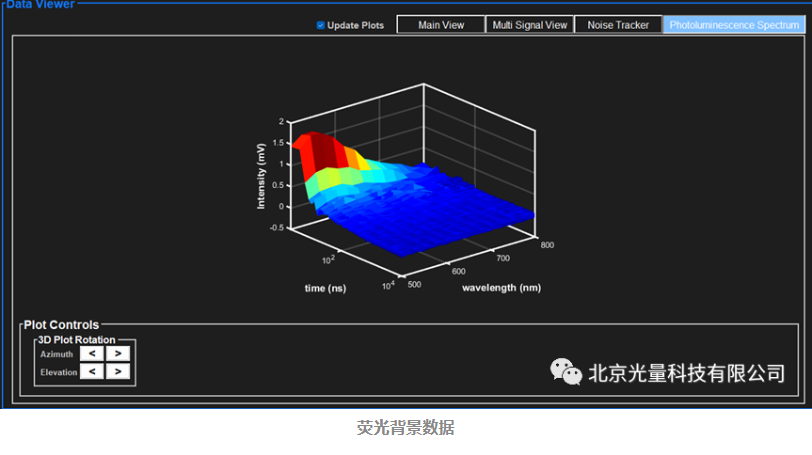Screen dimensions: 812x455
Task: Toggle the Update Plots checkbox
Action: tap(321, 25)
